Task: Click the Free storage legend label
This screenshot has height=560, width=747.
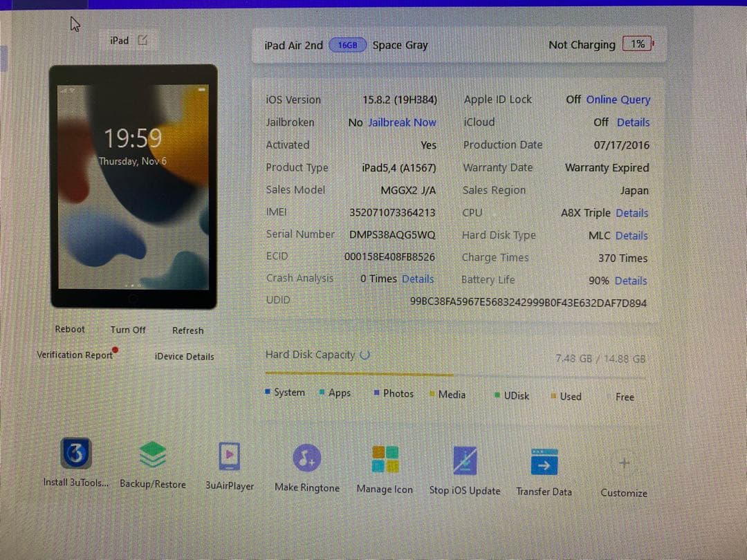Action: [x=625, y=397]
